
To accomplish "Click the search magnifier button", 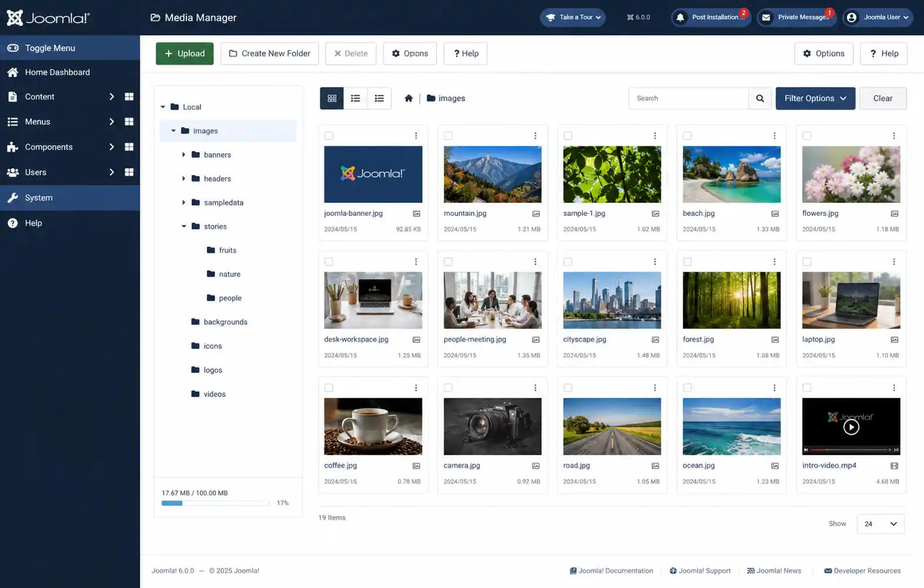I will point(760,98).
